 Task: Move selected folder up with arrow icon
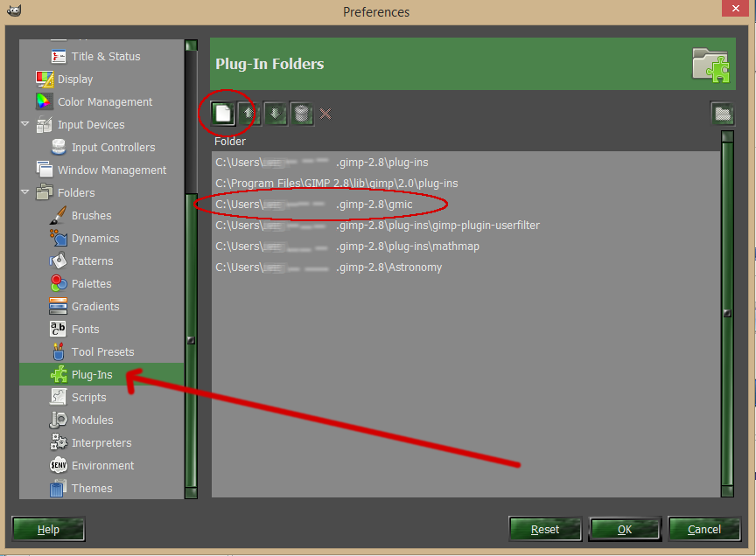coord(248,114)
